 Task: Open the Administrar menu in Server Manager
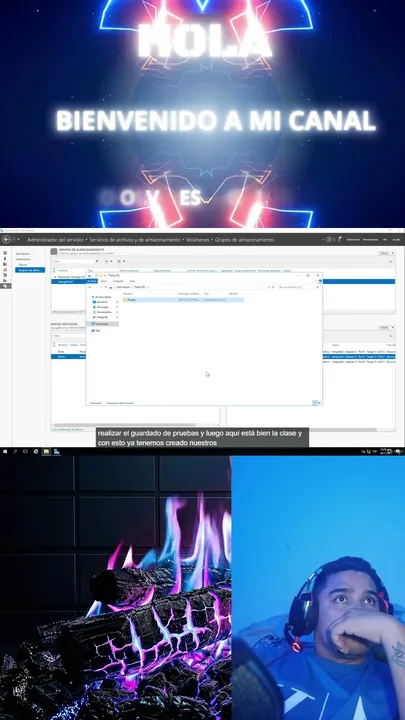coord(353,240)
